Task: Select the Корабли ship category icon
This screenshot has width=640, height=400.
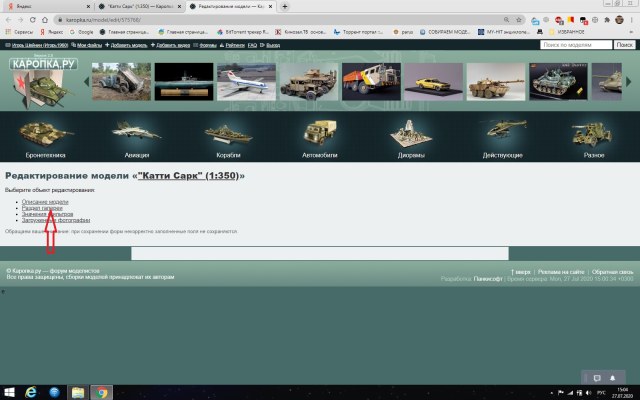Action: point(228,134)
